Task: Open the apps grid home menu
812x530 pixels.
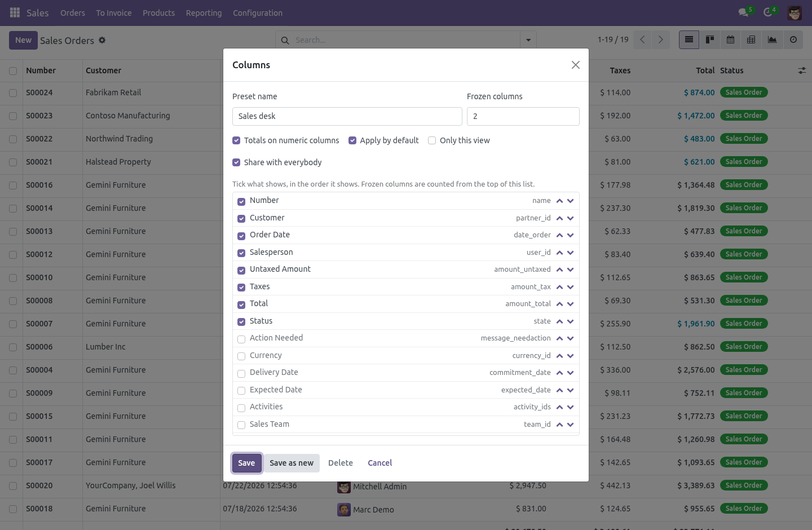Action: click(x=15, y=12)
